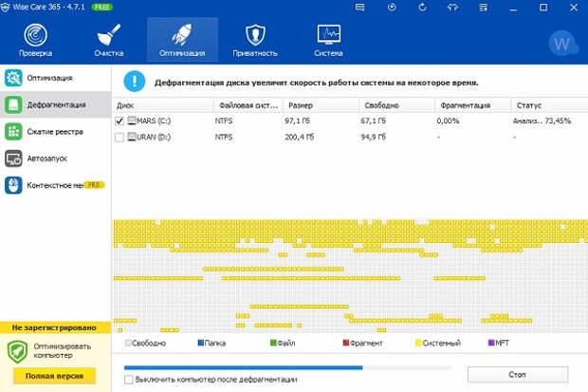Screen dimensions: 588x392
Task: Click the user account avatar icon
Action: pos(563,45)
